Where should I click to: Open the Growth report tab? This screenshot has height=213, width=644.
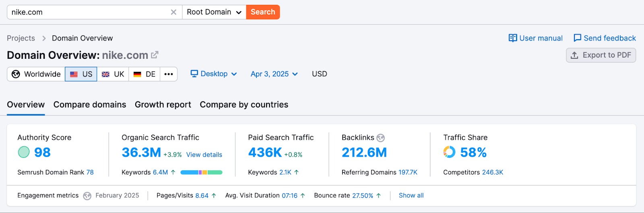[163, 105]
